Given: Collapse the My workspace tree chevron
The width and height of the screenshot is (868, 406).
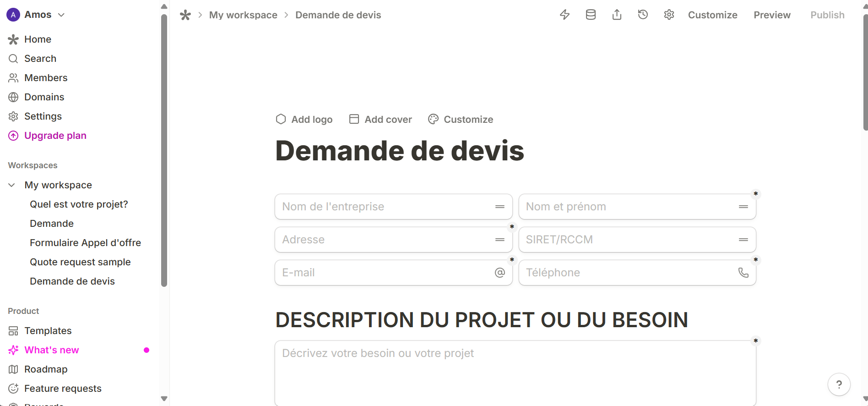Looking at the screenshot, I should pyautogui.click(x=12, y=185).
